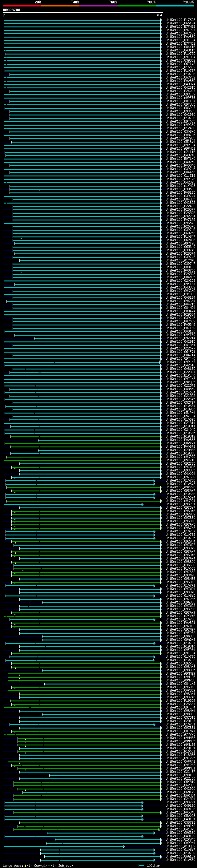The image size is (197, 868).
Task: Open hit UniRef100_P26575
Action: tap(180, 213)
